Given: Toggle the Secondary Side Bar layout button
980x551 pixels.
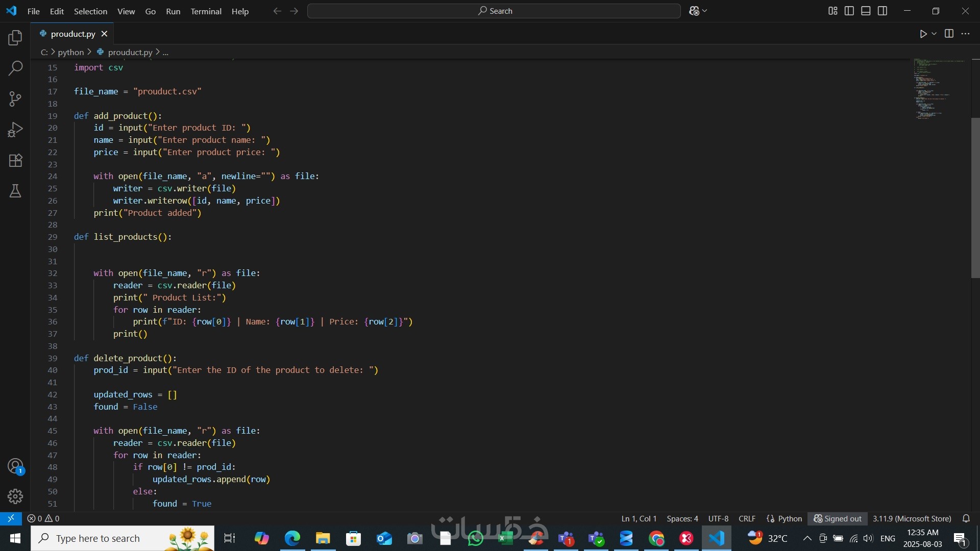Looking at the screenshot, I should tap(883, 11).
